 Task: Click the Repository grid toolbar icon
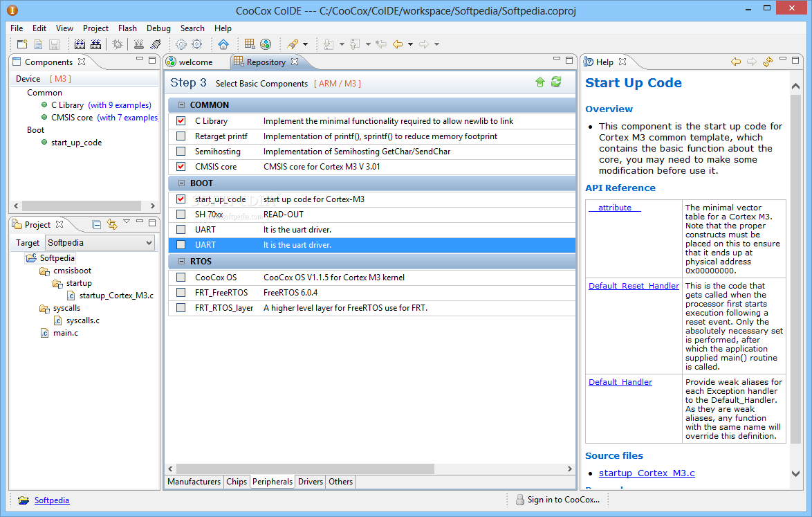tap(250, 44)
